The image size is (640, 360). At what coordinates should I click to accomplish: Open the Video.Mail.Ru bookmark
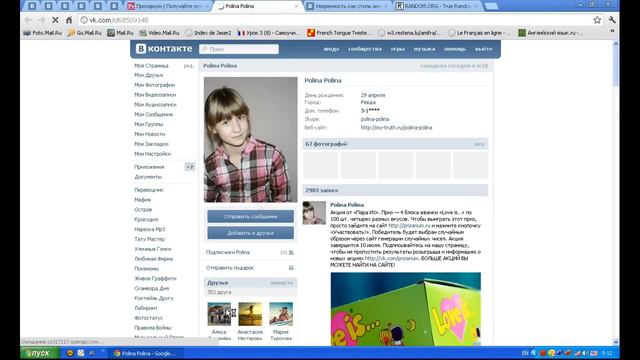(x=159, y=33)
